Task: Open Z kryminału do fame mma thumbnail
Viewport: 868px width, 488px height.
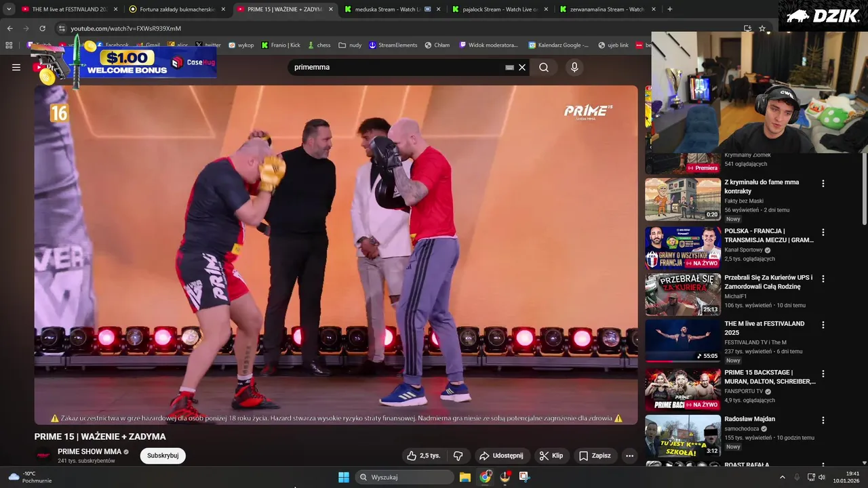Action: (683, 200)
